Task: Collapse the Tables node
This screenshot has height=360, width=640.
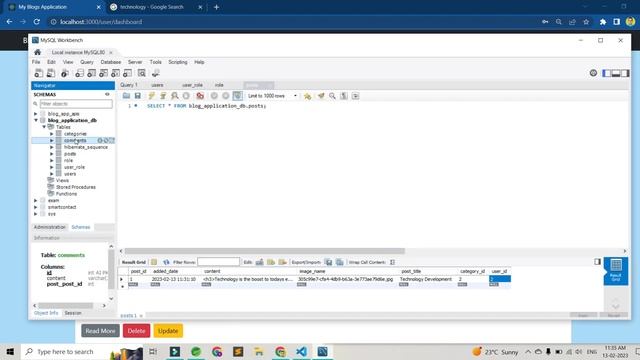Action: click(44, 127)
